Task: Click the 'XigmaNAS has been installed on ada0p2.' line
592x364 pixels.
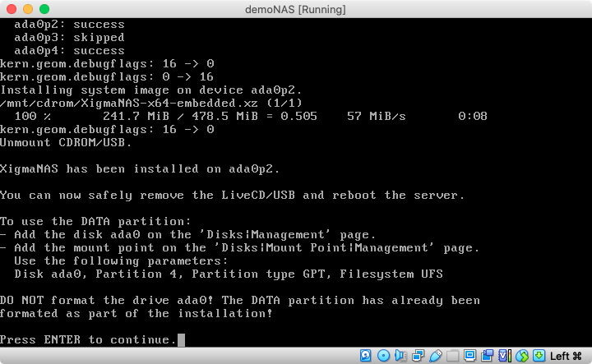Action: (x=140, y=169)
